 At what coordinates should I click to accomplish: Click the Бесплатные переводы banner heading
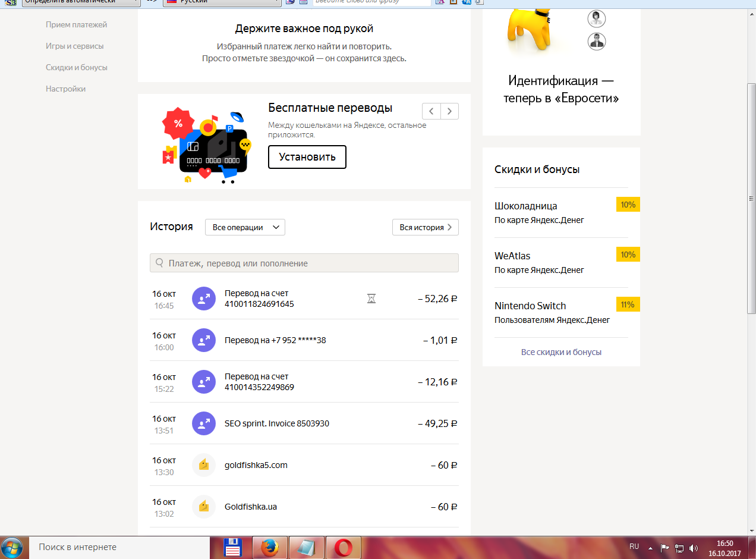coord(330,108)
